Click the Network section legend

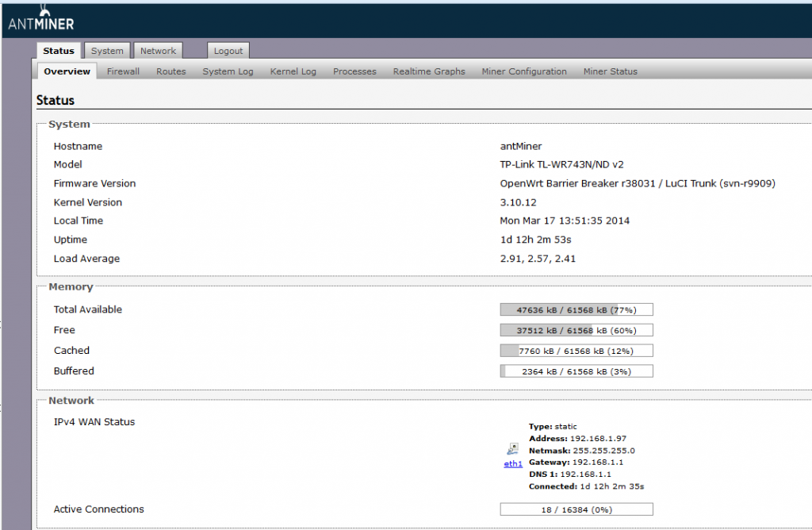tap(71, 401)
